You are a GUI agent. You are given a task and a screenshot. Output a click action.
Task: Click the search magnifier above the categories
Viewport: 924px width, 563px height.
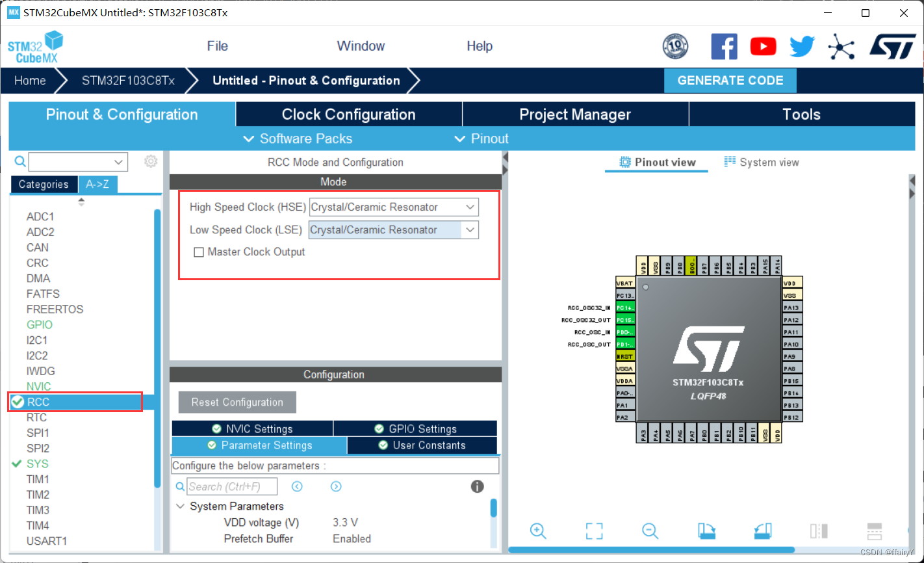pos(20,161)
